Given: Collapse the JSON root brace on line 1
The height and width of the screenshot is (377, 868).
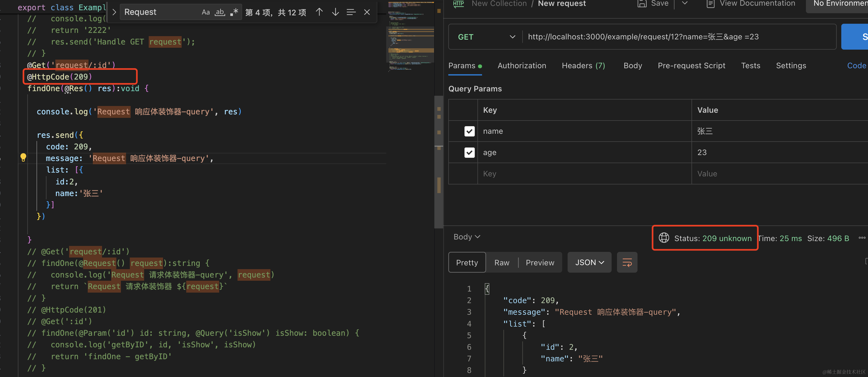Looking at the screenshot, I should tap(487, 289).
